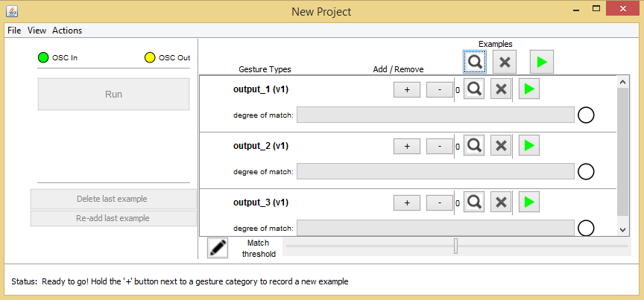Add an example to output_1 with +

(407, 90)
